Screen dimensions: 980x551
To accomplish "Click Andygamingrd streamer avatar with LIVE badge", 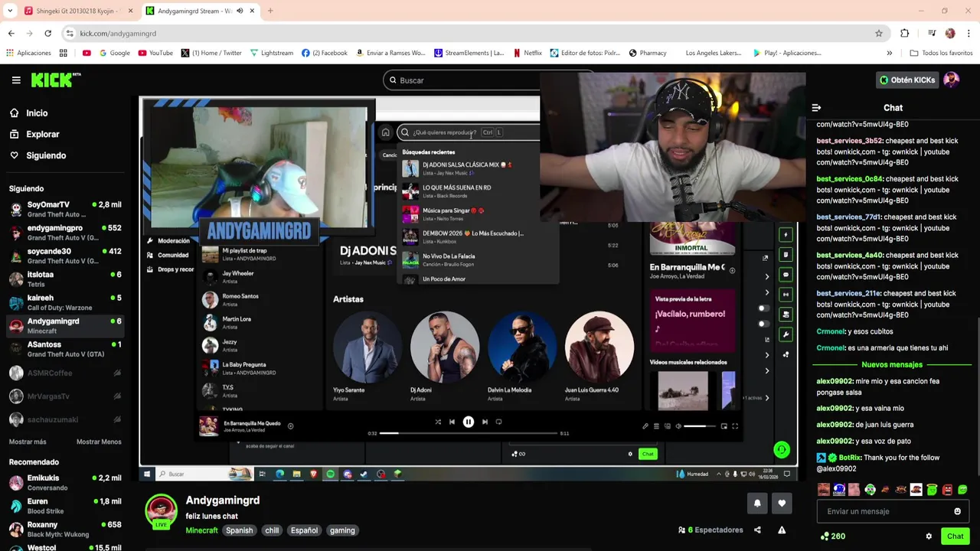I will click(162, 511).
